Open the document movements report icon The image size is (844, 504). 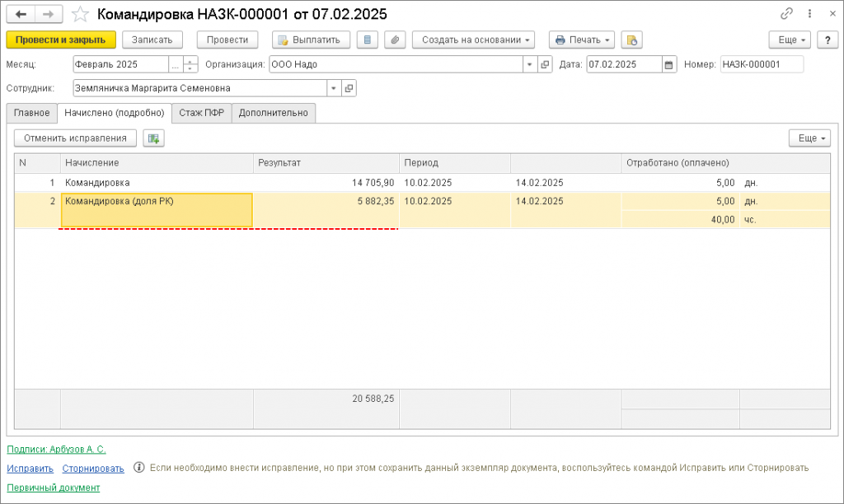click(367, 40)
